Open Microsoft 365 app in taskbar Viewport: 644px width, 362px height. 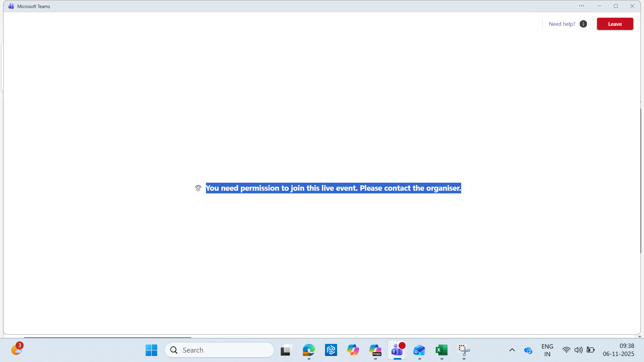pyautogui.click(x=375, y=350)
